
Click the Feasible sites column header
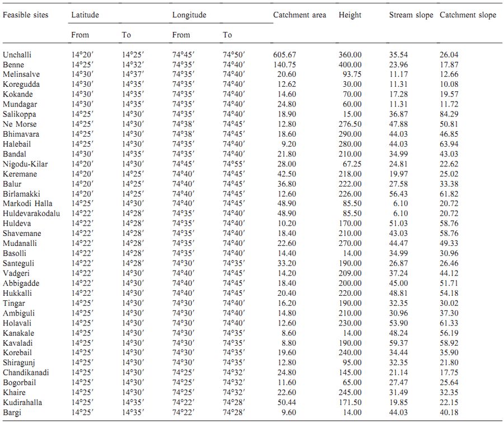(26, 15)
